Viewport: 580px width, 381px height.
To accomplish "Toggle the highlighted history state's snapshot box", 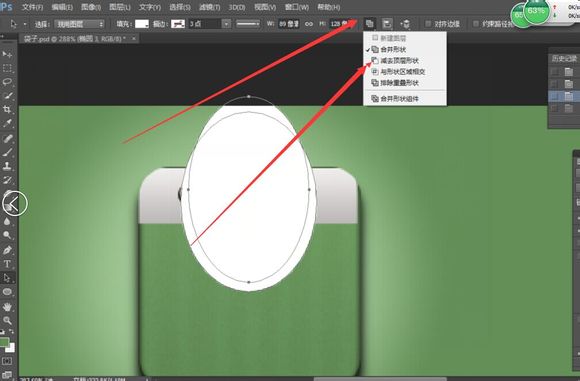I will coord(554,96).
